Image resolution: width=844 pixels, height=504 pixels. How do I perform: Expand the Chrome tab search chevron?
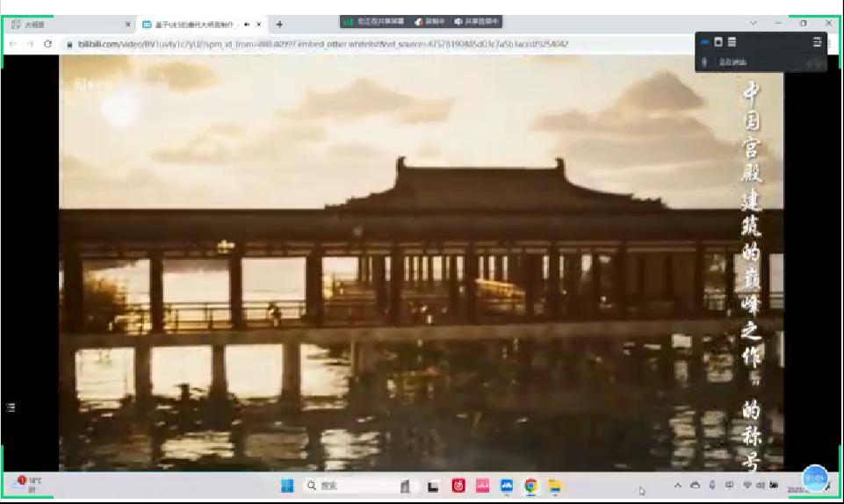click(753, 24)
